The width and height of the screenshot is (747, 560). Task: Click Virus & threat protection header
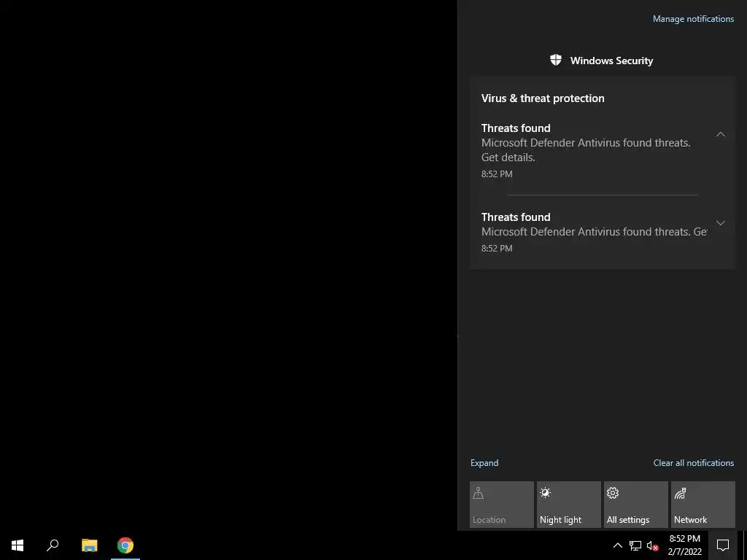(x=543, y=98)
